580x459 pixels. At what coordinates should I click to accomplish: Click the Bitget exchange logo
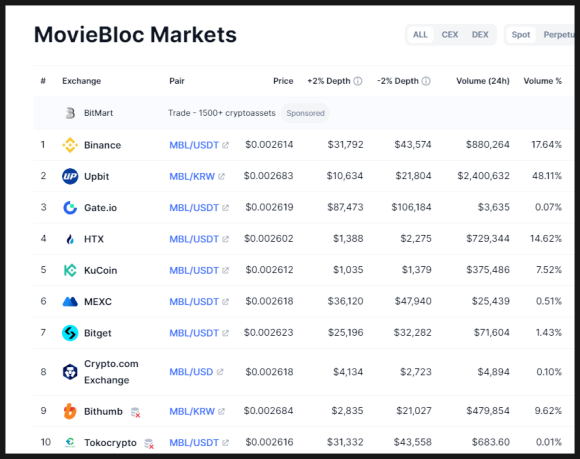[70, 333]
